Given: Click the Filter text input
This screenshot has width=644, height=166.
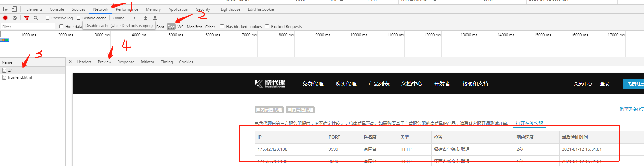Looking at the screenshot, I should click(28, 27).
